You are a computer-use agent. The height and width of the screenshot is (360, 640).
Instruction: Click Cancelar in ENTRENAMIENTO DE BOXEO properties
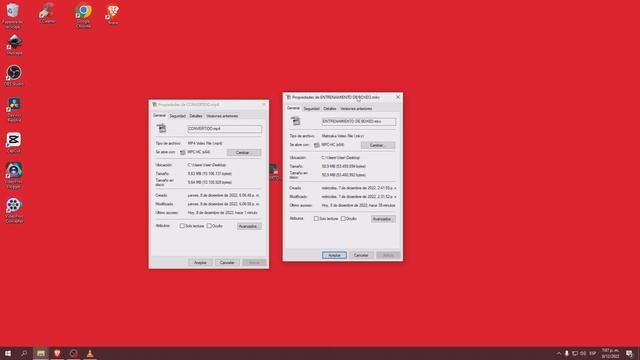point(361,255)
